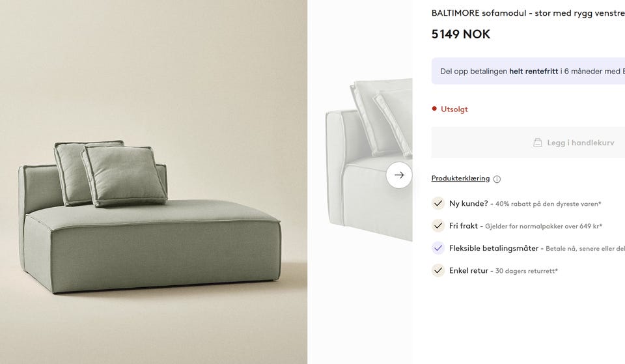The width and height of the screenshot is (625, 364).
Task: Open the Ny kunde 40% rabatt offer
Action: coord(525,203)
